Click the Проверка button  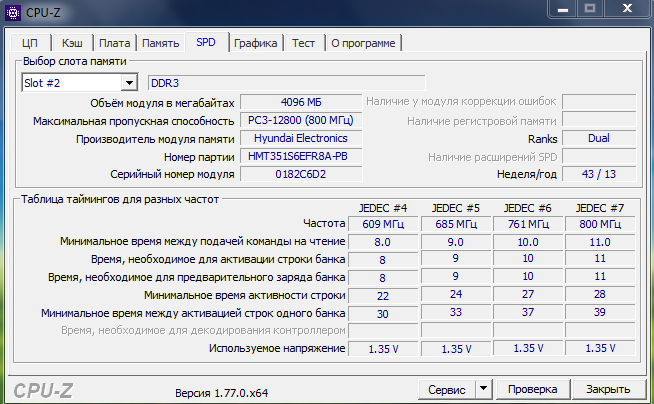pyautogui.click(x=532, y=388)
